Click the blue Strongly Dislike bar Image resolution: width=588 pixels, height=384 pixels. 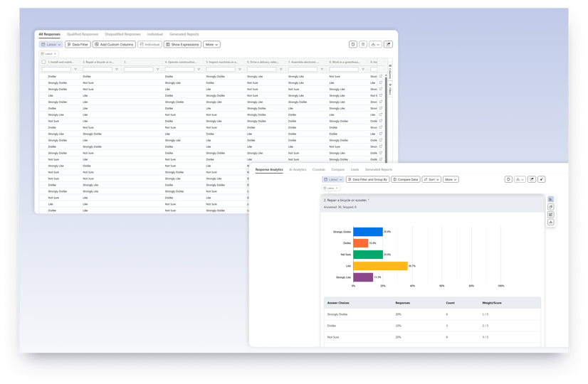point(368,232)
